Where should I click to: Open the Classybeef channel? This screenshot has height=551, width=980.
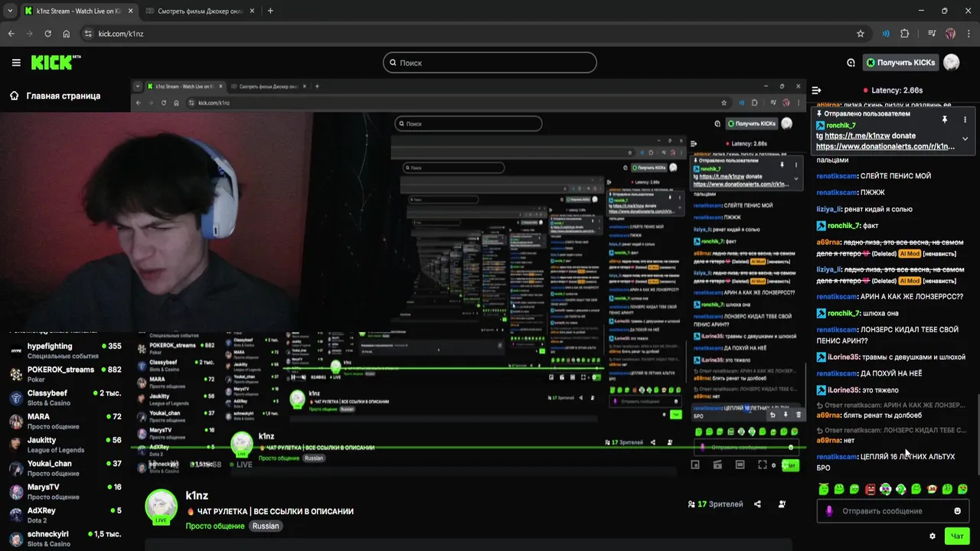click(x=64, y=398)
